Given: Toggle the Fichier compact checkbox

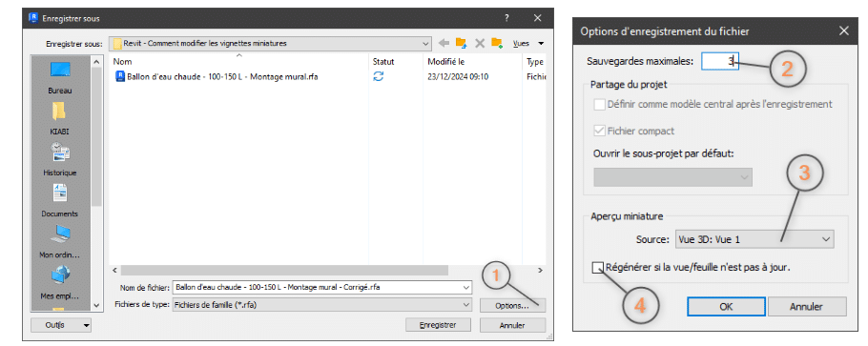Looking at the screenshot, I should pyautogui.click(x=599, y=132).
